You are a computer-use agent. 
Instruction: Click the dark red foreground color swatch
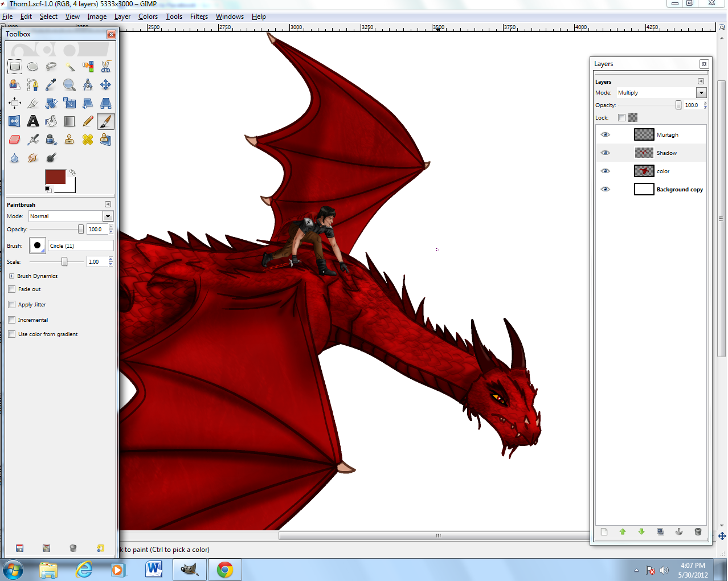tap(55, 177)
